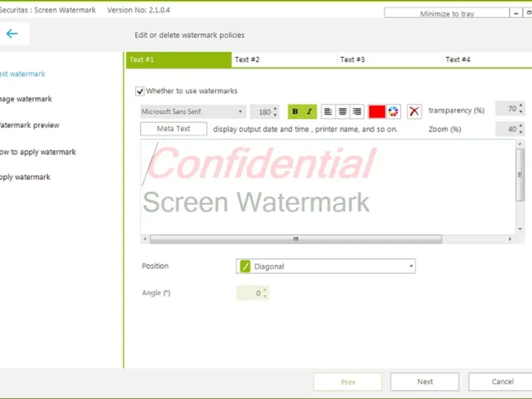The image size is (532, 399).
Task: Click the horizontal scrollbar thumb of preview
Action: coord(296,239)
